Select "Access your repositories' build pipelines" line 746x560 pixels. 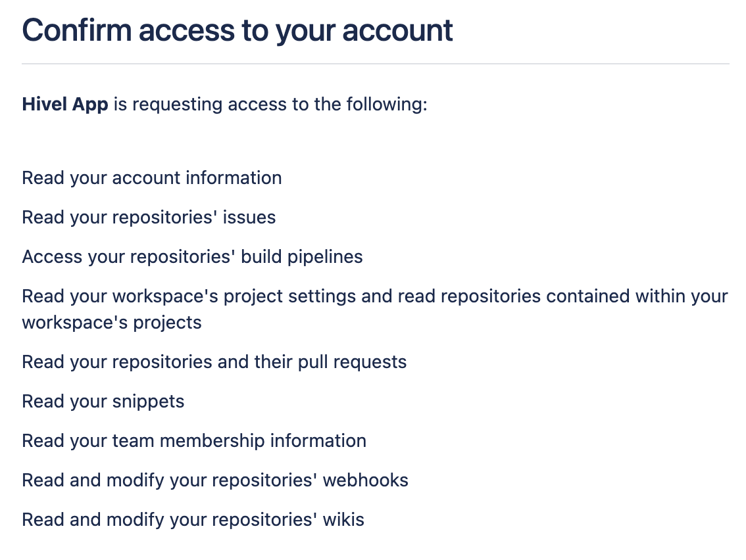click(192, 257)
